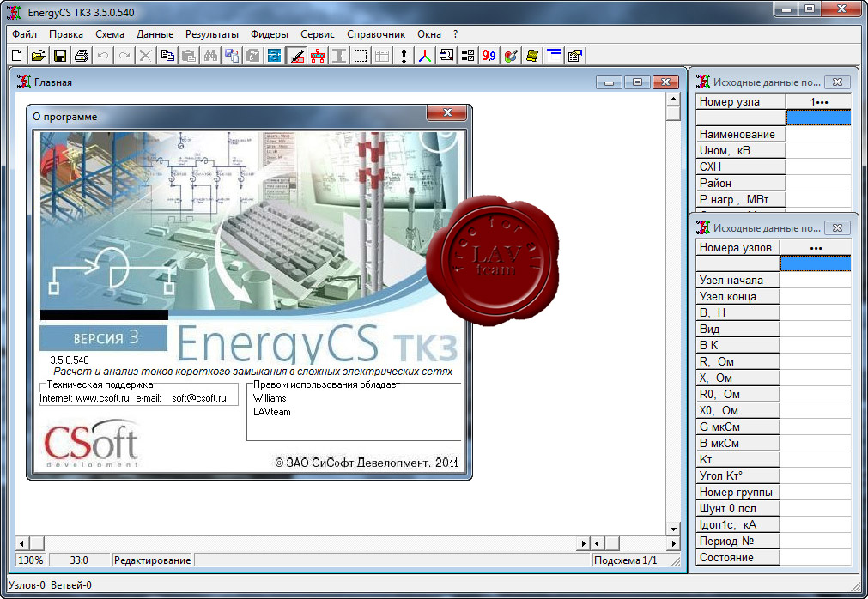This screenshot has width=868, height=599.
Task: Choose the dashed rectangle selection icon
Action: tap(361, 55)
